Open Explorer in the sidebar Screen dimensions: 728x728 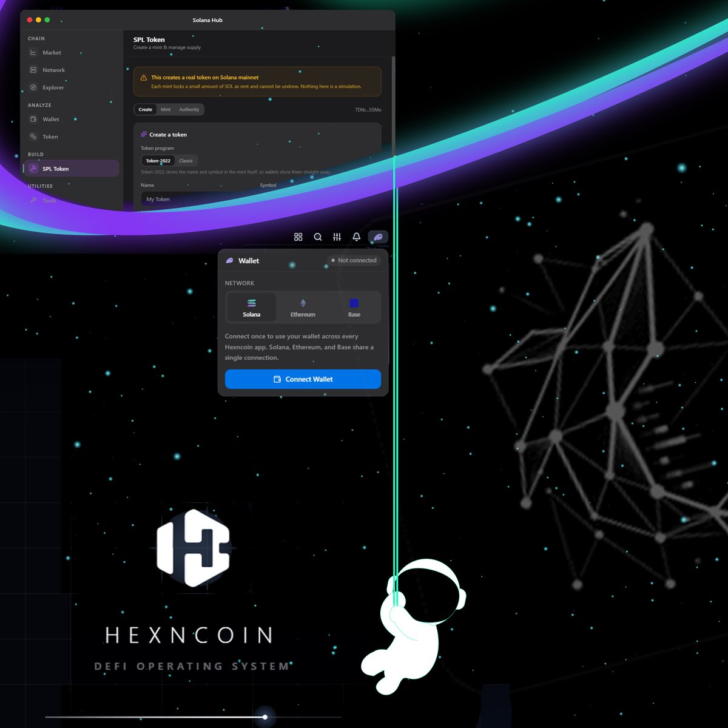(72, 87)
